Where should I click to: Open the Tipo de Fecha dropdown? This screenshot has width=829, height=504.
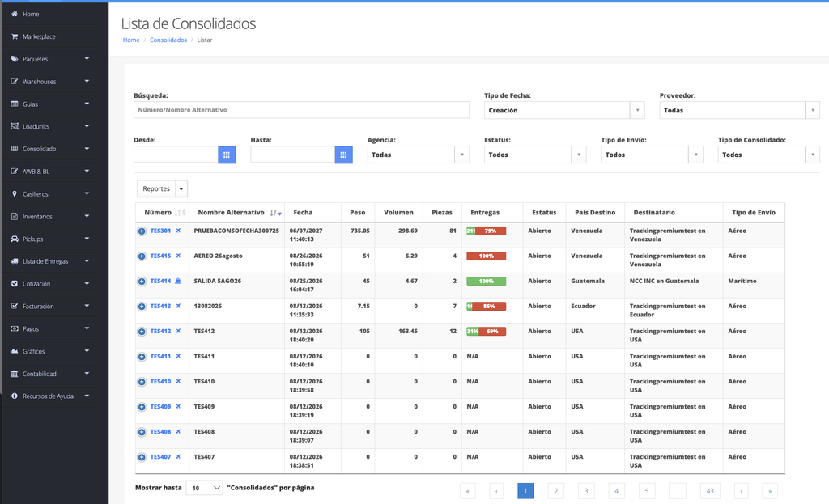coord(564,110)
